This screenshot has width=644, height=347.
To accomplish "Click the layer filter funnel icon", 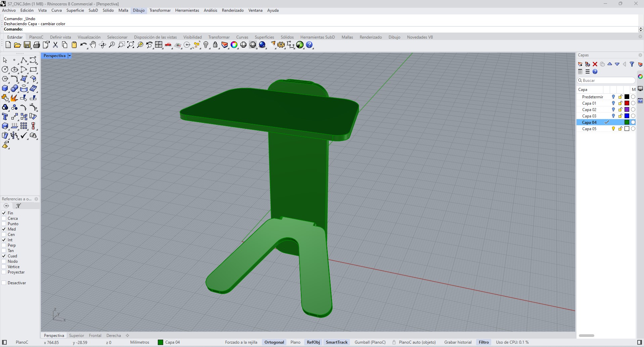I will pos(632,64).
